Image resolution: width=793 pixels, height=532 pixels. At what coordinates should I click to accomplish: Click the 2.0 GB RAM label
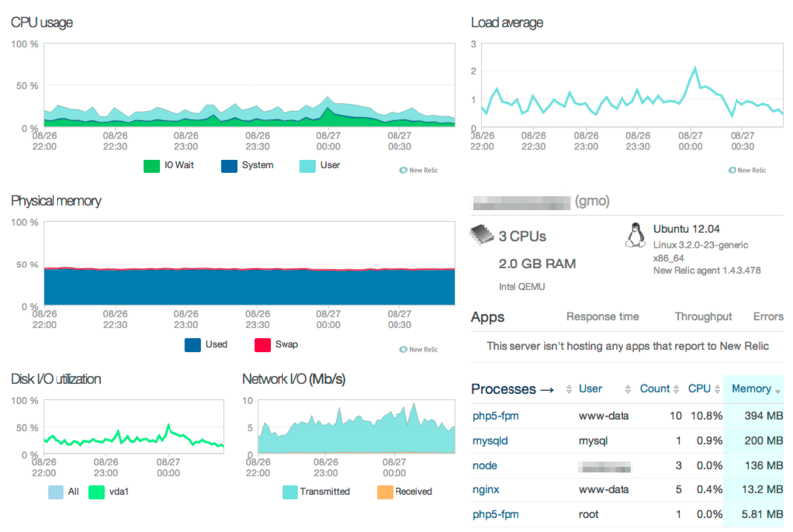click(x=537, y=265)
